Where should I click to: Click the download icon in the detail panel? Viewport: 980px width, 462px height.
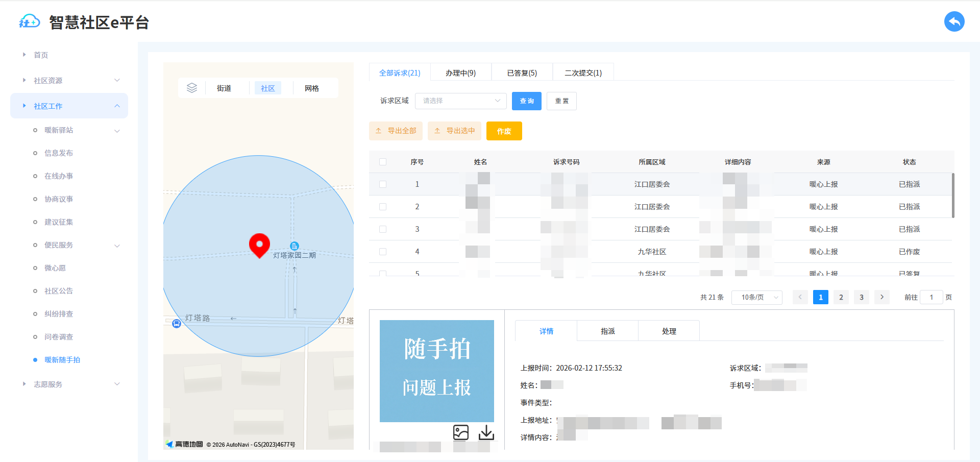coord(485,432)
